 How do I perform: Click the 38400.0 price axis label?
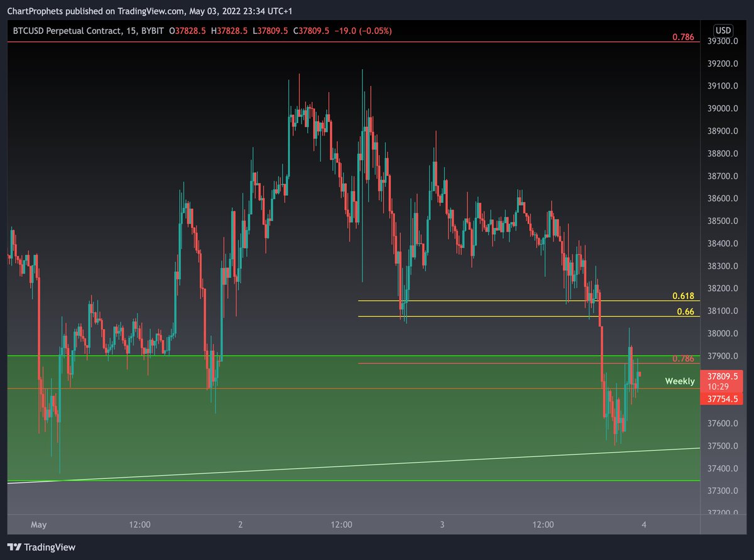click(x=722, y=244)
